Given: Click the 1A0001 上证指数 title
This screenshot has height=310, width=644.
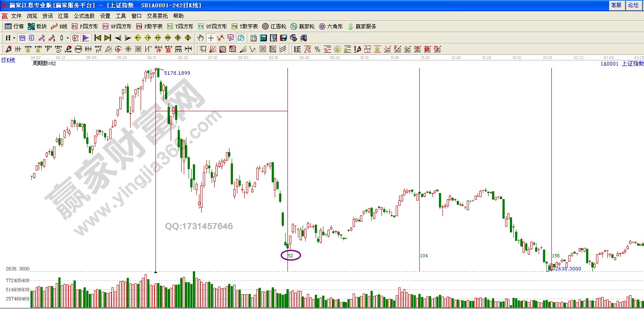Looking at the screenshot, I should (622, 63).
